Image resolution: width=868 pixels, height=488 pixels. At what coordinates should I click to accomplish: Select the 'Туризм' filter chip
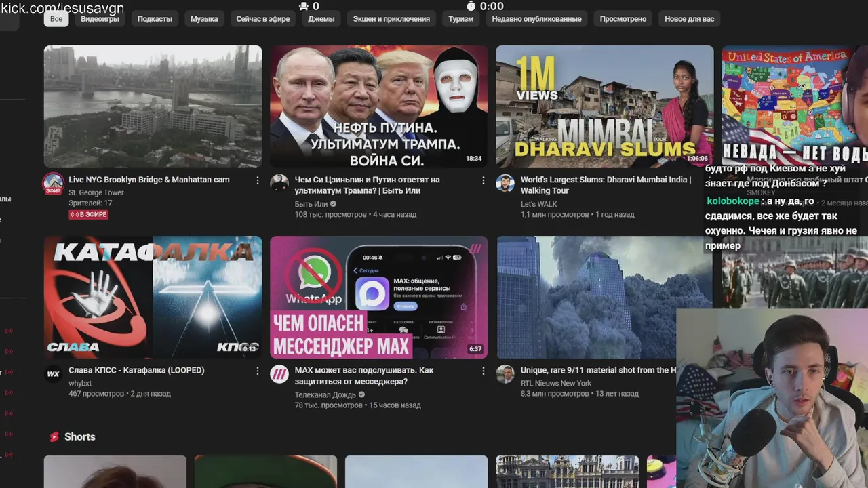pos(461,19)
